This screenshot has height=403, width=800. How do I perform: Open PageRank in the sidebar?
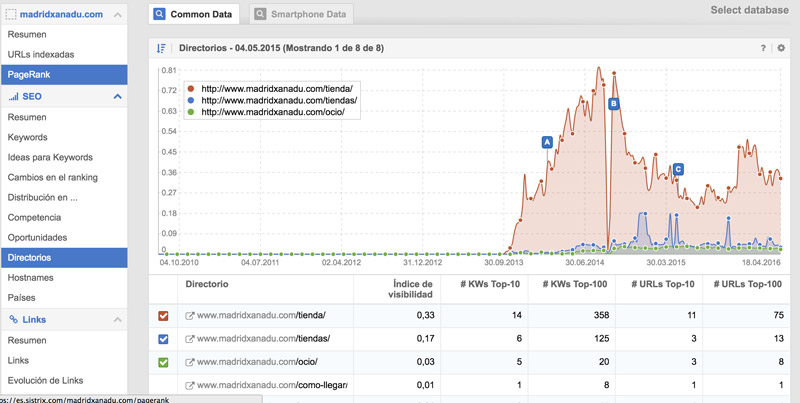click(64, 74)
